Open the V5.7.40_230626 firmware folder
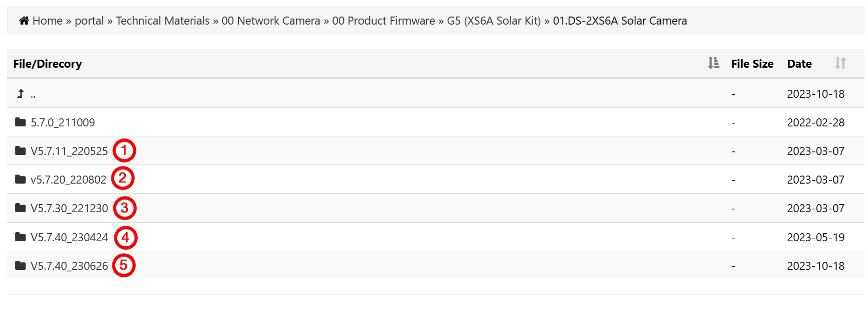 point(69,265)
